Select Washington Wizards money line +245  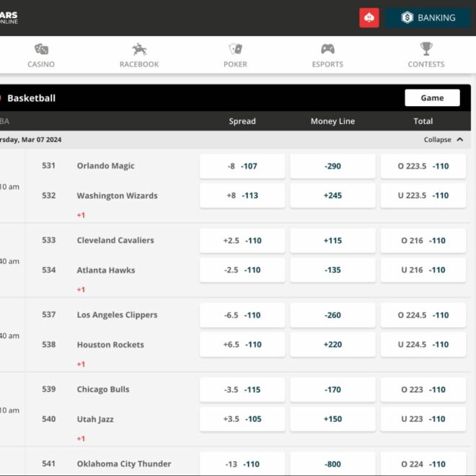[x=332, y=195]
